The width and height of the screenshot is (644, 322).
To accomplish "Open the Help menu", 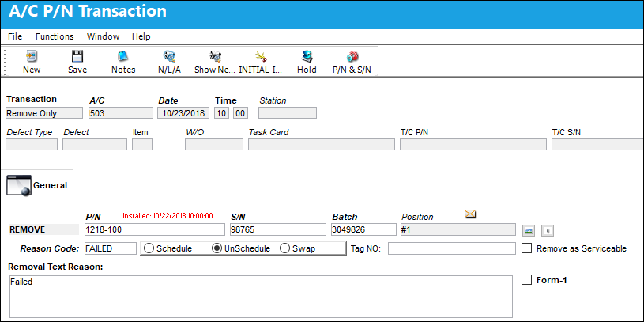I will pyautogui.click(x=141, y=36).
